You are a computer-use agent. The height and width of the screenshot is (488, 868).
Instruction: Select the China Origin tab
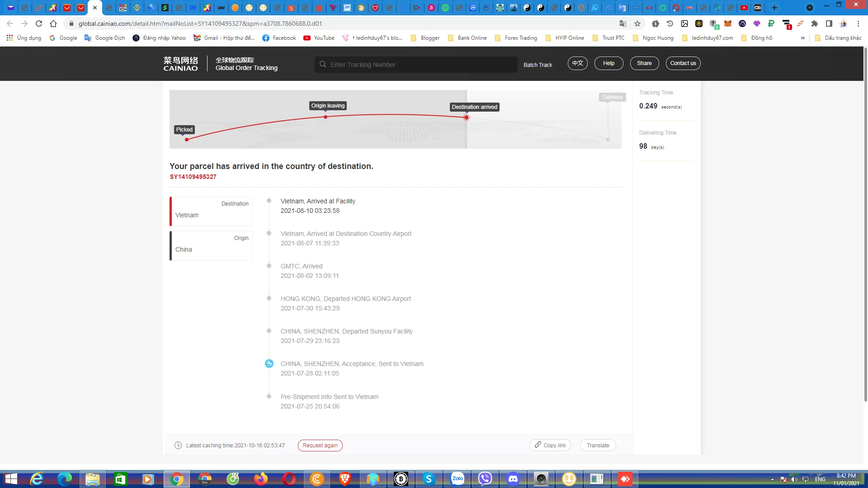(x=211, y=245)
